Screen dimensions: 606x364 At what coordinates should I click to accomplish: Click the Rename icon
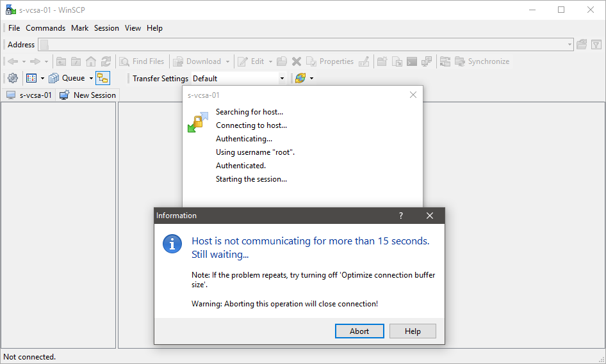tap(364, 61)
